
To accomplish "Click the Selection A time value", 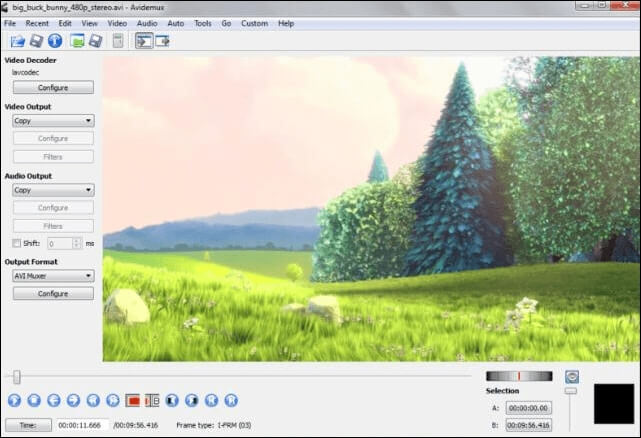I will point(529,408).
